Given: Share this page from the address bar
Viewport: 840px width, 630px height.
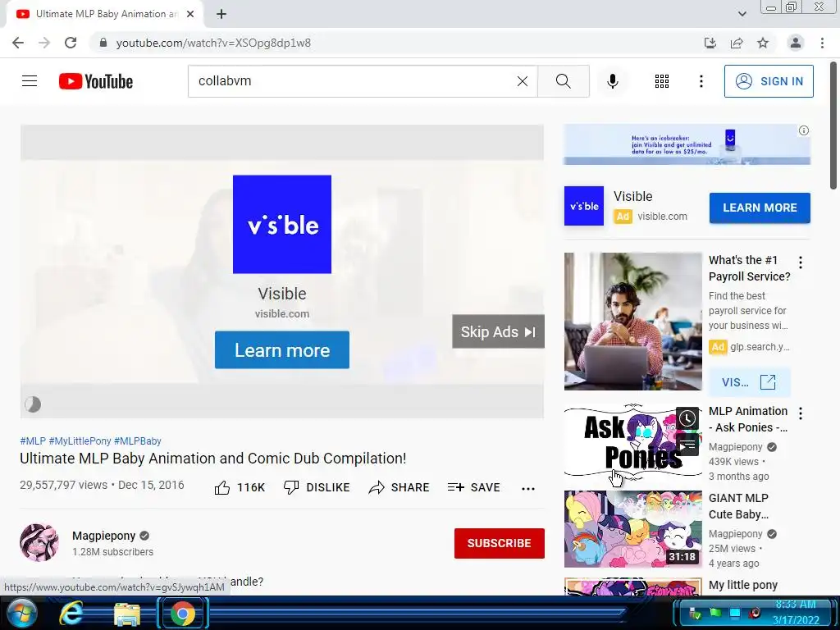Looking at the screenshot, I should coord(737,43).
